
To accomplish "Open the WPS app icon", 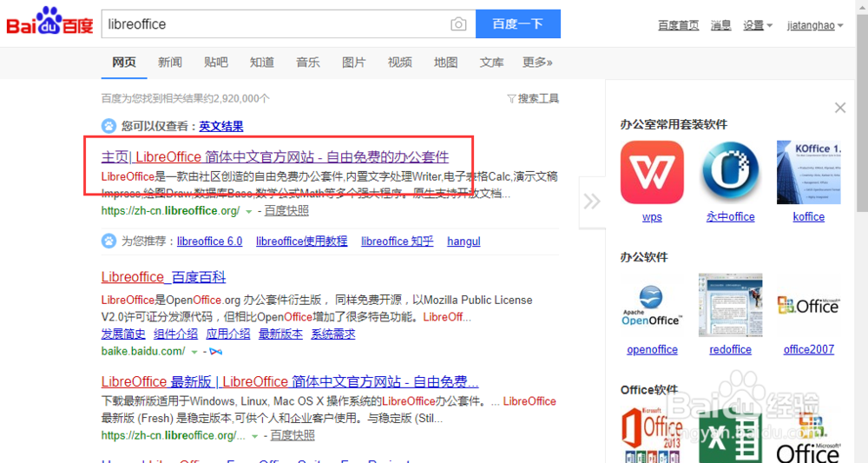I will (x=652, y=172).
